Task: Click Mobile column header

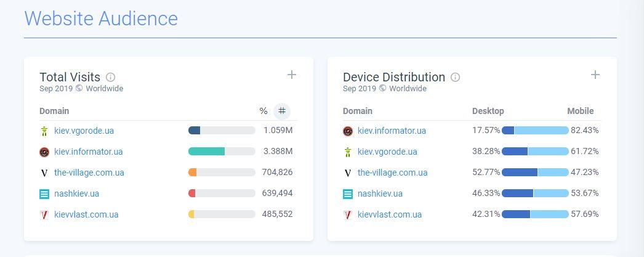Action: point(581,111)
